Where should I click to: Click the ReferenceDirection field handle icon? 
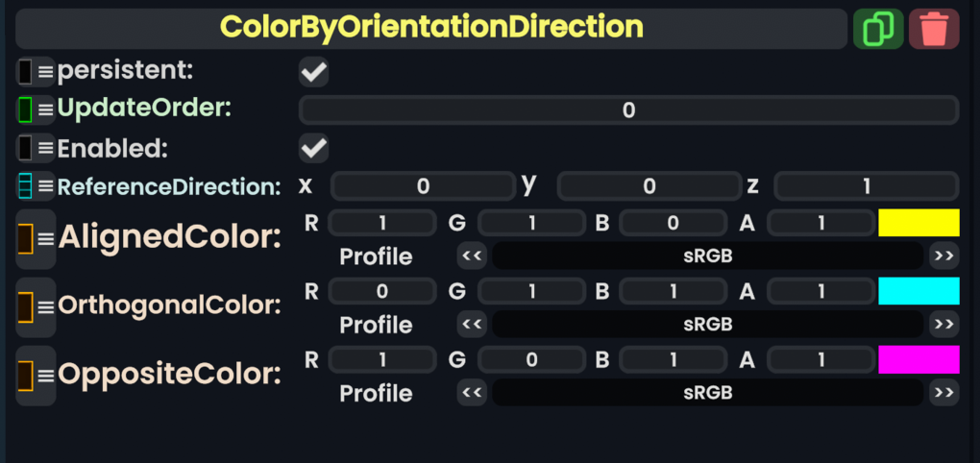(36, 186)
